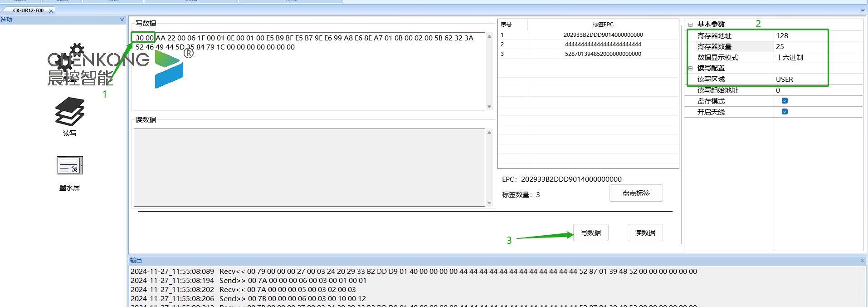Screen dimensions: 868x307
Task: Click the 写数据 box scroll-up arrow
Action: [x=489, y=36]
